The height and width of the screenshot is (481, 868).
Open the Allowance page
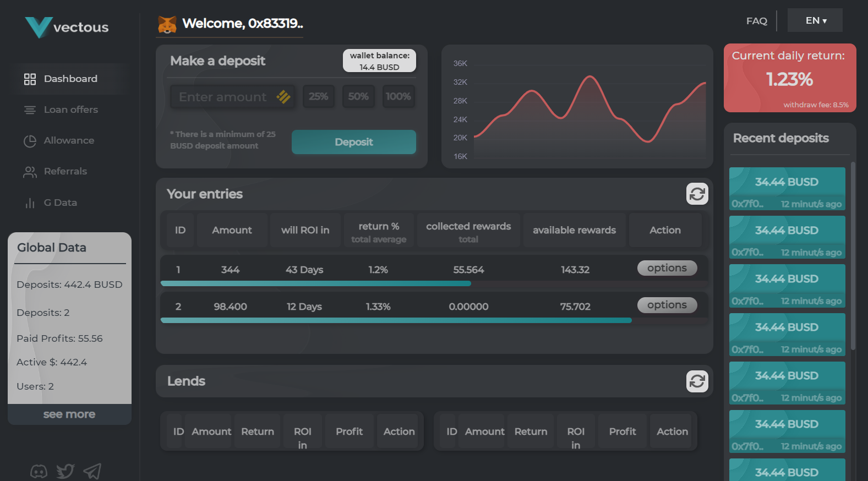coord(69,140)
